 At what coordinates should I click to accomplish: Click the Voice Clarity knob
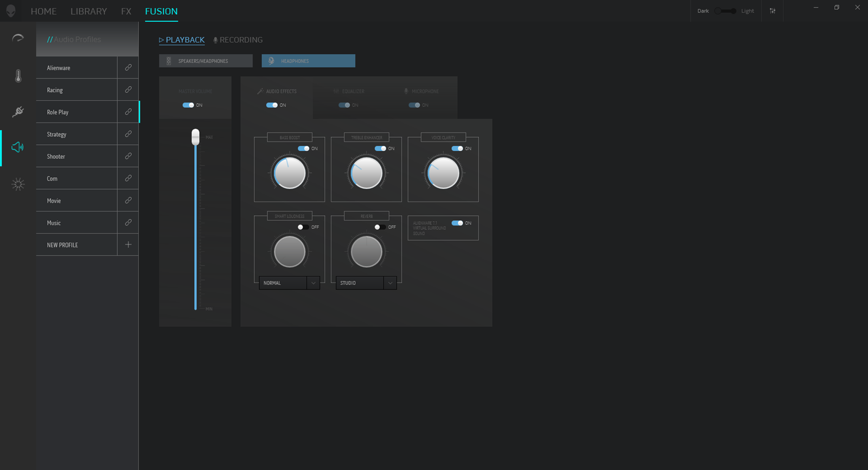(443, 173)
